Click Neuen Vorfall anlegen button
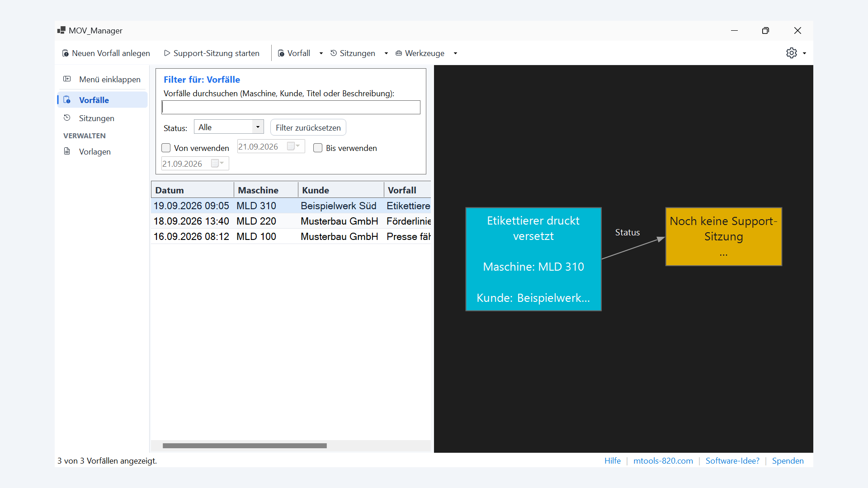Viewport: 868px width, 488px height. tap(106, 53)
